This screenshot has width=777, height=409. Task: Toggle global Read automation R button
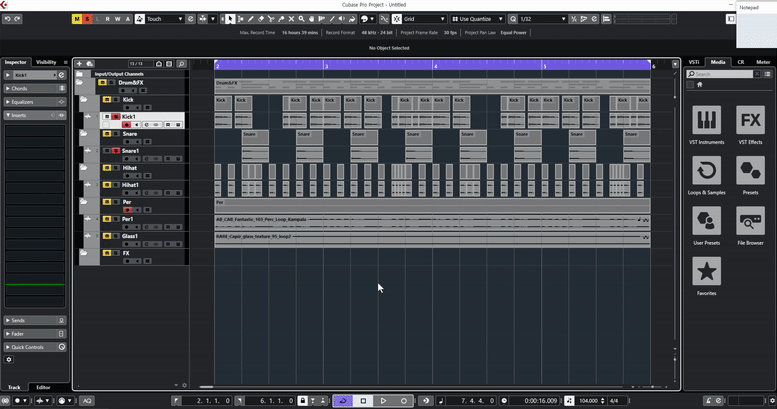[108, 19]
